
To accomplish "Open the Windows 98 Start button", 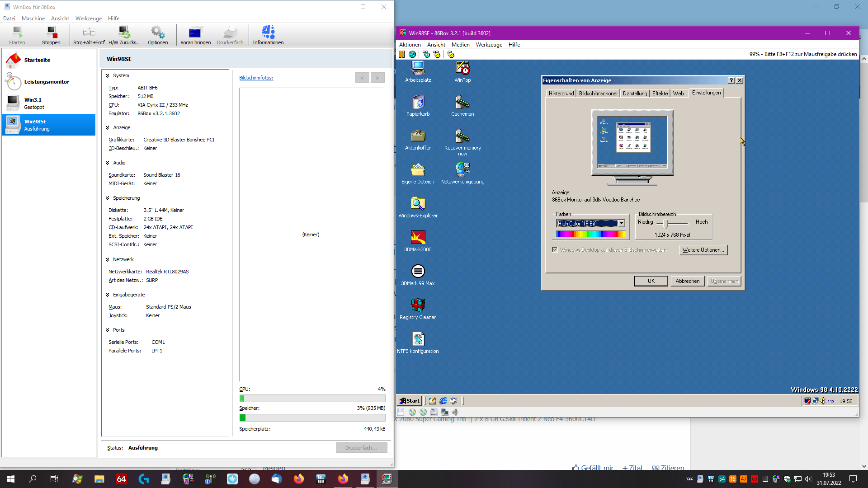I will [x=409, y=401].
